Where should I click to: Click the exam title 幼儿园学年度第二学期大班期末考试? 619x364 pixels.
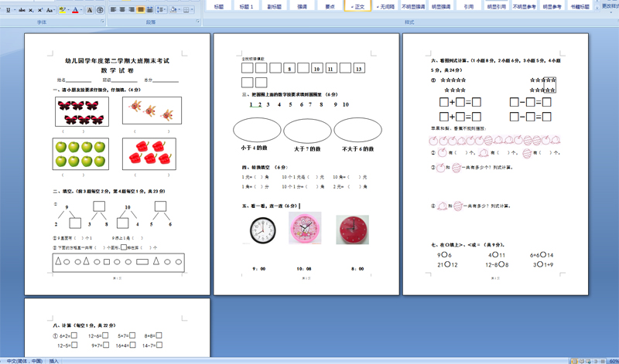click(x=118, y=61)
